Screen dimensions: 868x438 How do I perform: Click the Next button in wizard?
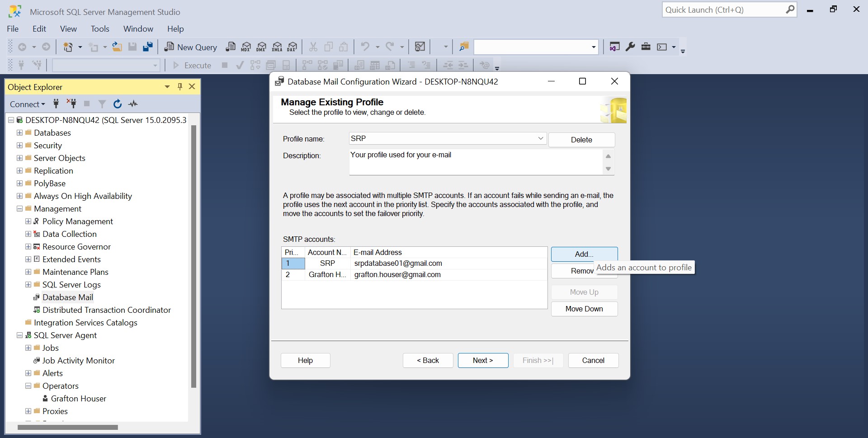(483, 360)
